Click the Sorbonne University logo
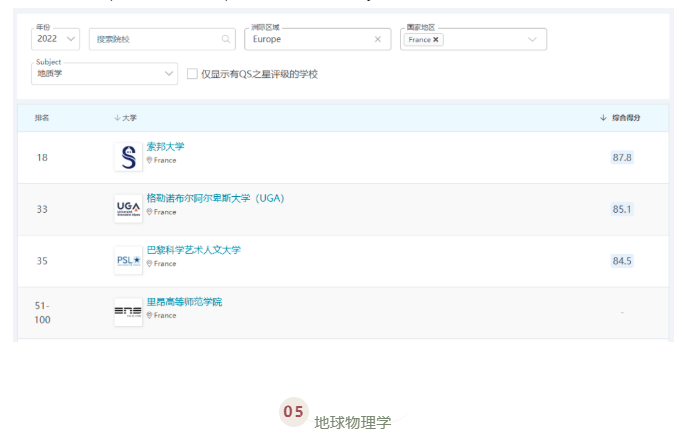 click(128, 157)
